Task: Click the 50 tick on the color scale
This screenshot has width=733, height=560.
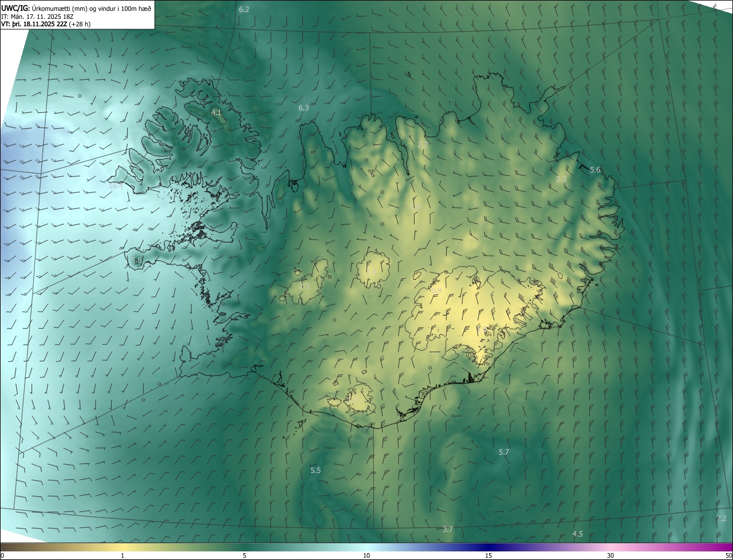Action: (728, 555)
